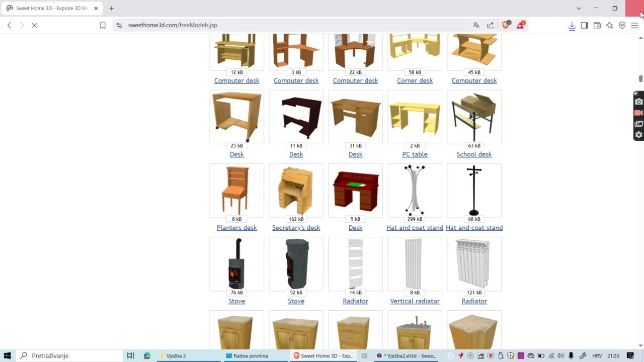This screenshot has height=362, width=644.
Task: Open the School desk link
Action: tap(474, 154)
